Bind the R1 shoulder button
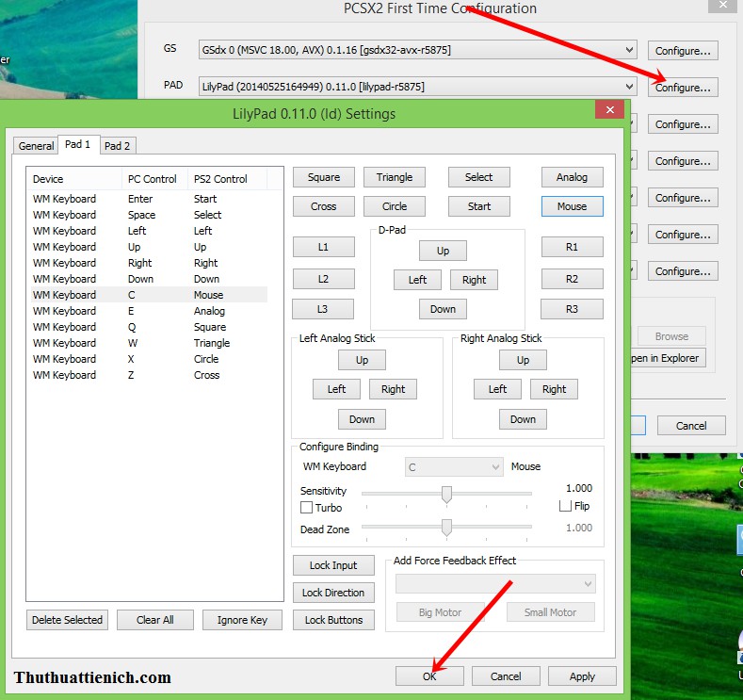The image size is (743, 700). [x=572, y=247]
